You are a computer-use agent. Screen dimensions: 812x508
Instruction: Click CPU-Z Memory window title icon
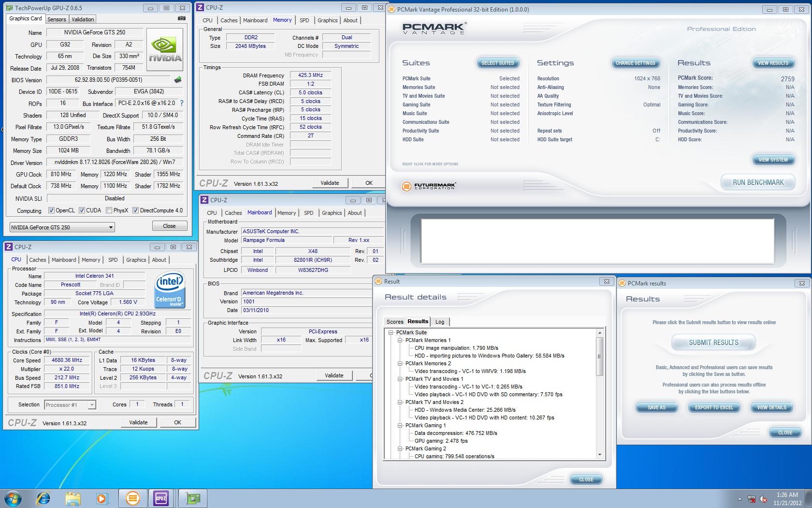[201, 7]
